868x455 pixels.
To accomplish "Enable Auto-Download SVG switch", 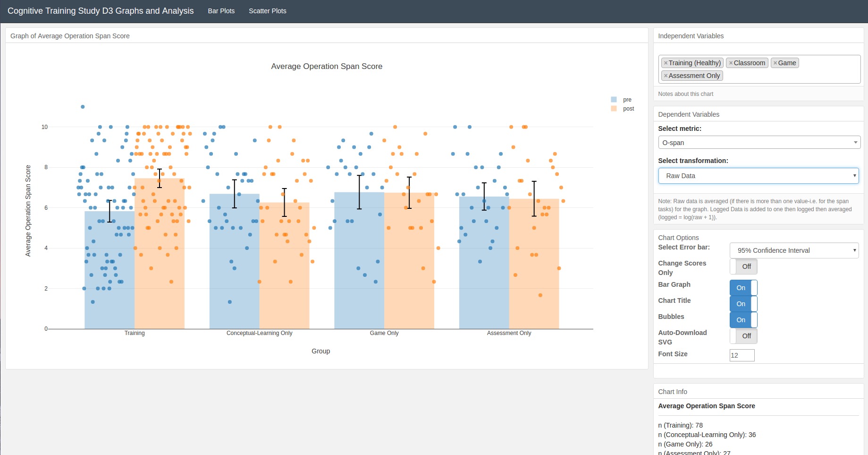I will pyautogui.click(x=743, y=336).
